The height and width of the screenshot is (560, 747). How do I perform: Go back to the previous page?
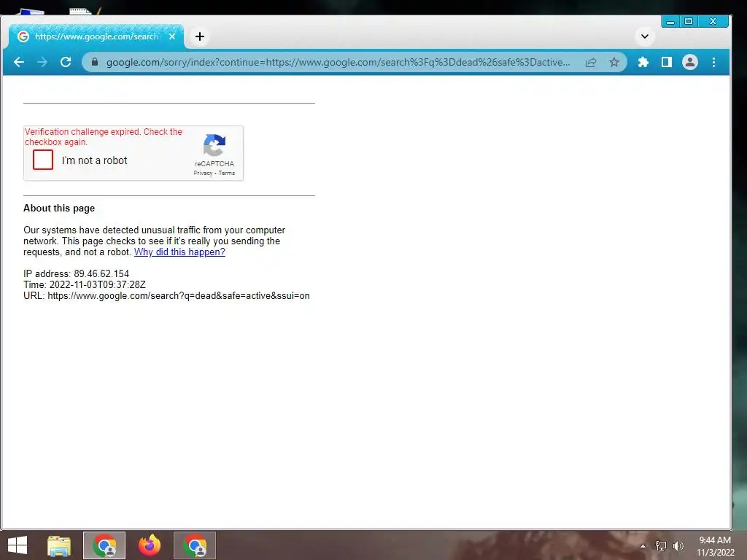pos(19,62)
